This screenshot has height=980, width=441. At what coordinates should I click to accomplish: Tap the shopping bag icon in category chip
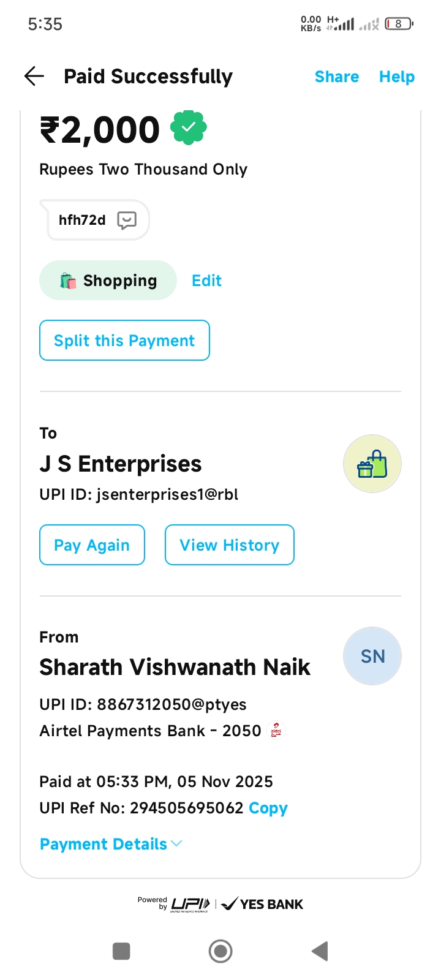pyautogui.click(x=68, y=281)
